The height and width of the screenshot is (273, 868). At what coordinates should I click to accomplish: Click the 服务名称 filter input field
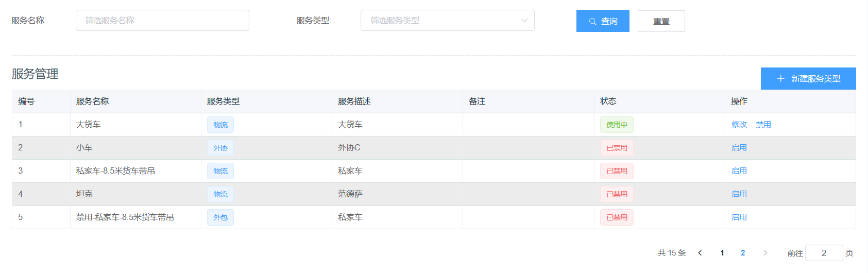point(162,21)
